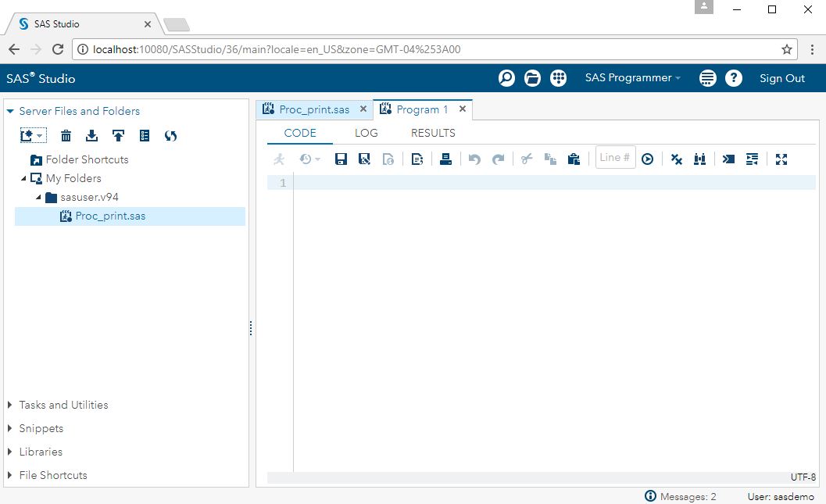Reload the page with the browser refresh button

(x=58, y=49)
